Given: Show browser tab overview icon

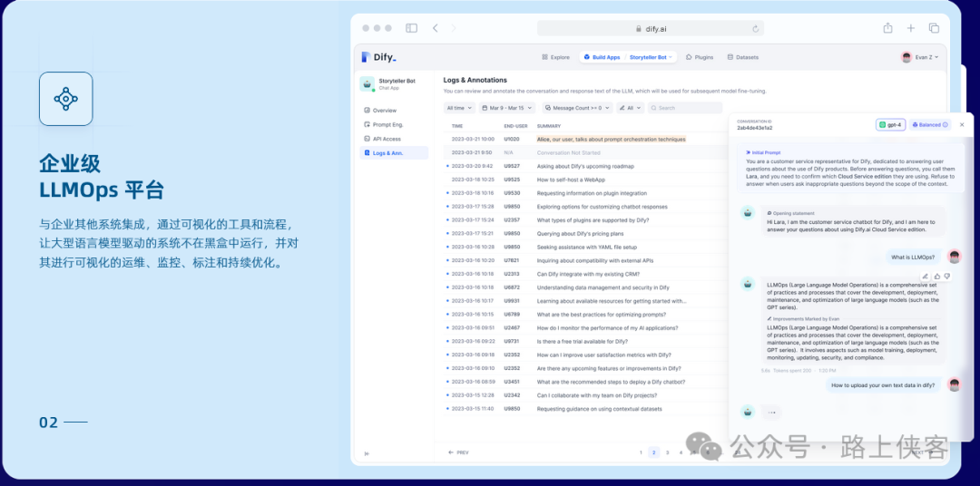Looking at the screenshot, I should point(934,28).
